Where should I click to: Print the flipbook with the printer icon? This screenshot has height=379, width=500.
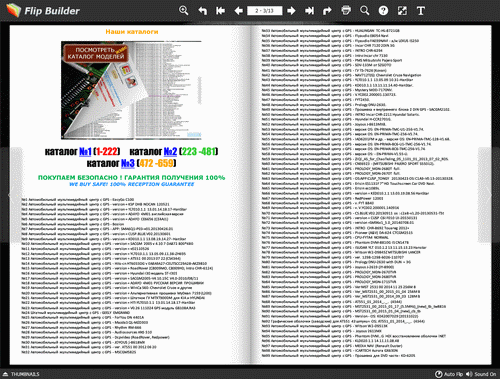(x=346, y=11)
